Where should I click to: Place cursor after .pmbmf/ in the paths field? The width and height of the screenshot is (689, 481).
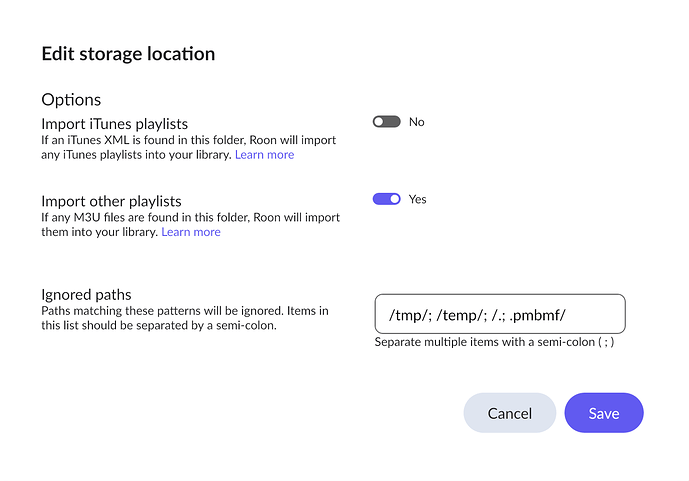(x=567, y=315)
